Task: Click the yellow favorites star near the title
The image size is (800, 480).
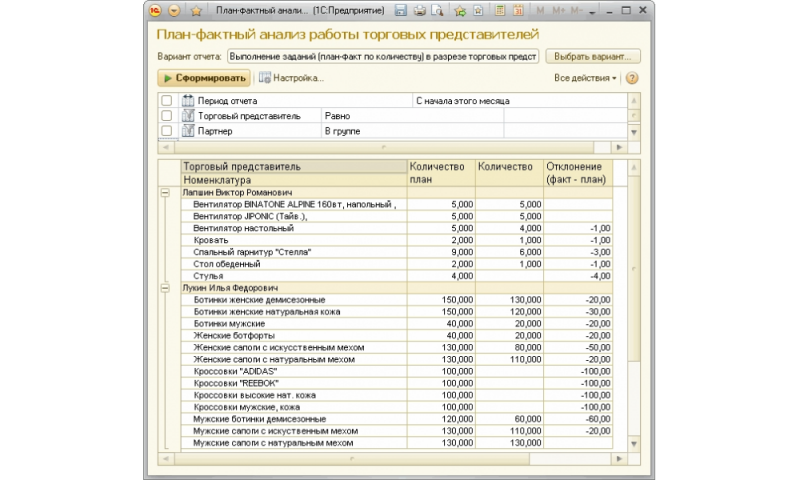Action: click(196, 11)
